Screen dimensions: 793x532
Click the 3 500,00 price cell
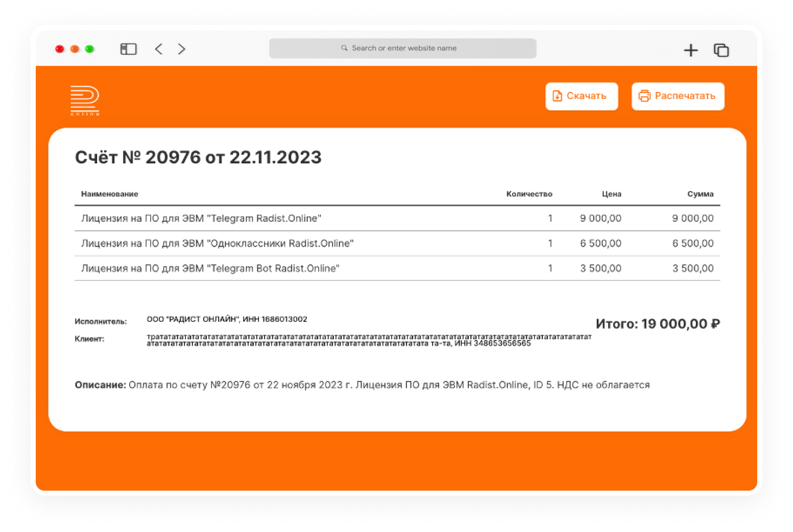point(600,269)
